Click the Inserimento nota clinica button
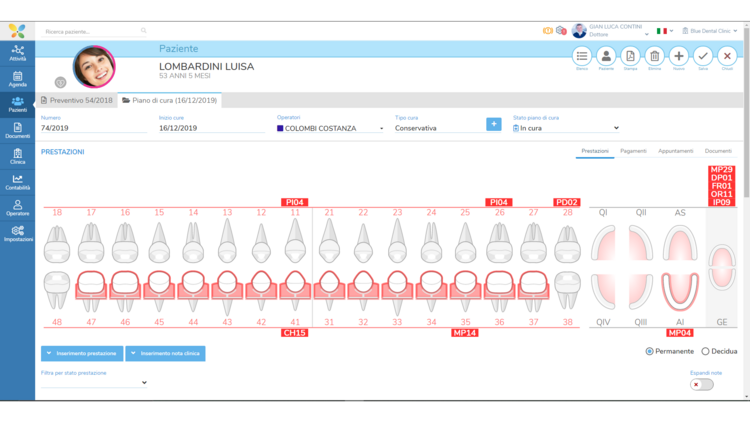Viewport: 750px width, 422px height. (165, 353)
